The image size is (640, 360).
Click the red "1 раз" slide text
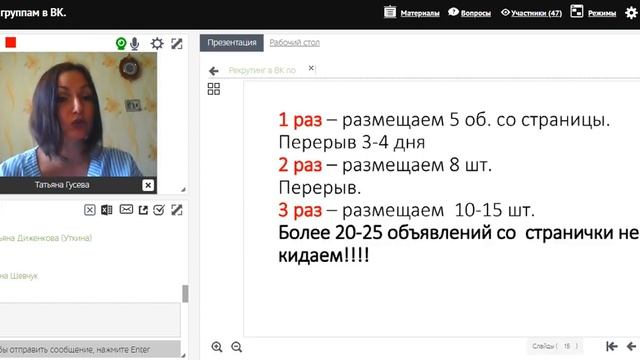300,120
